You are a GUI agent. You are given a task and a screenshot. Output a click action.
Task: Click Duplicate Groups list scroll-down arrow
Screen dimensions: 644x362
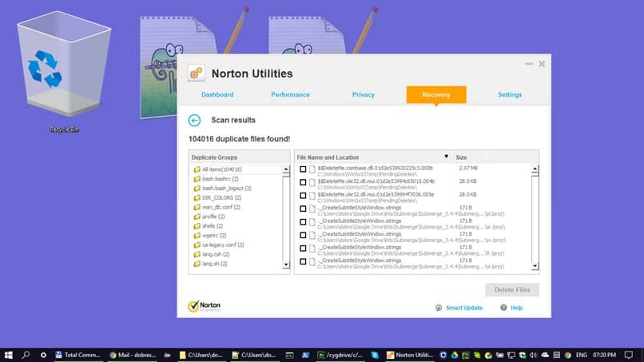point(286,265)
